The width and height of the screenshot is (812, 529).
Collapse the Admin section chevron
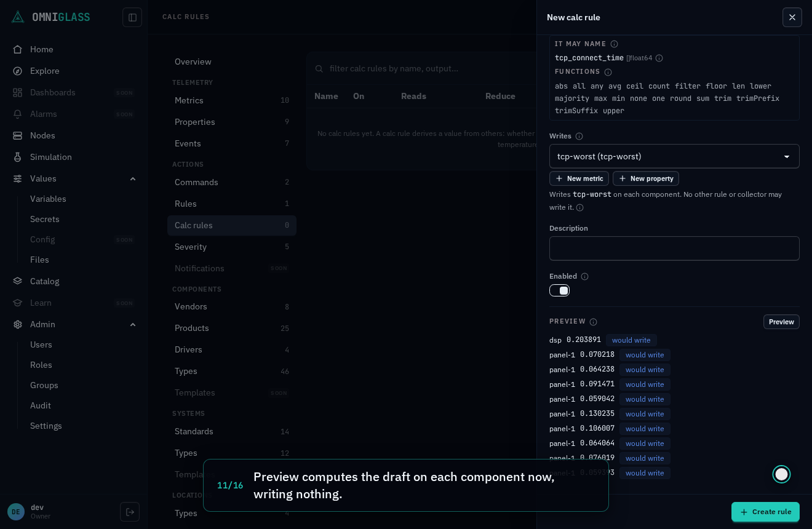133,324
